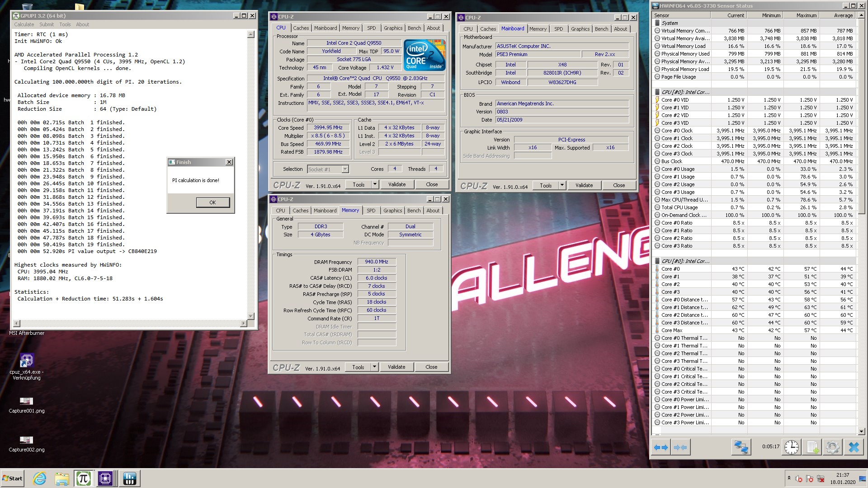Select Capture001.png desktop file
This screenshot has width=868, height=488.
pyautogui.click(x=27, y=405)
